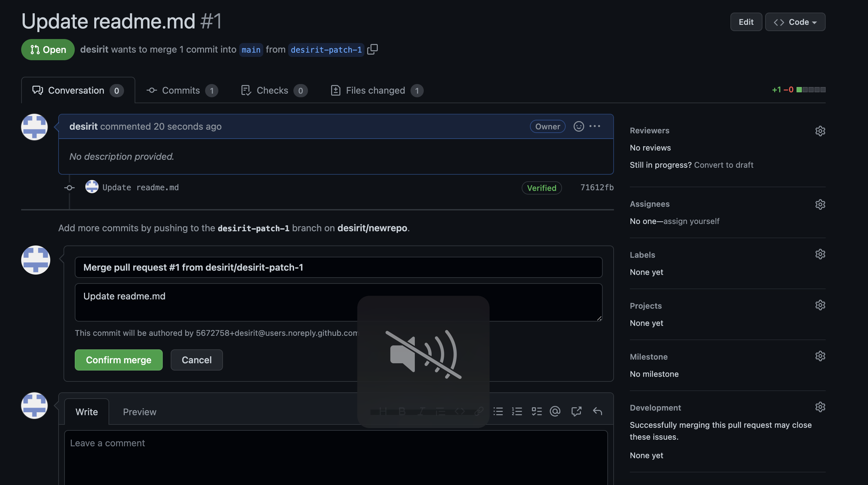Viewport: 868px width, 485px height.
Task: Open the main branch link
Action: 251,50
